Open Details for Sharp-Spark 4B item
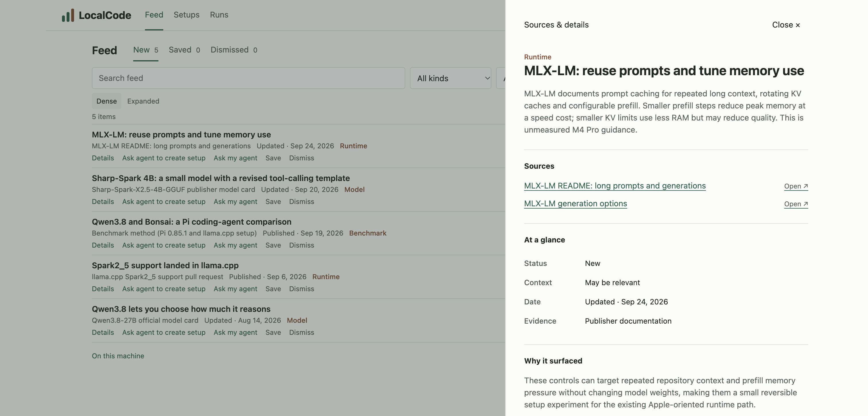Viewport: 868px width, 416px height. point(103,201)
